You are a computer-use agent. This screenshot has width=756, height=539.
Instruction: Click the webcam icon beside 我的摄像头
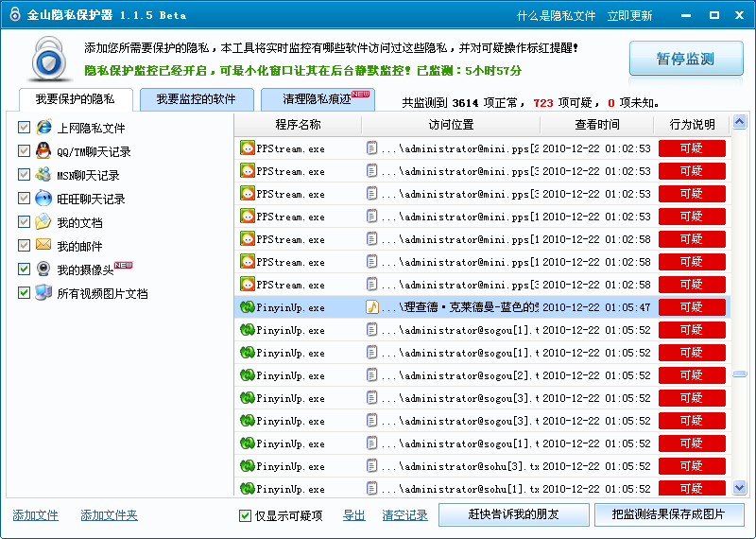pyautogui.click(x=43, y=269)
